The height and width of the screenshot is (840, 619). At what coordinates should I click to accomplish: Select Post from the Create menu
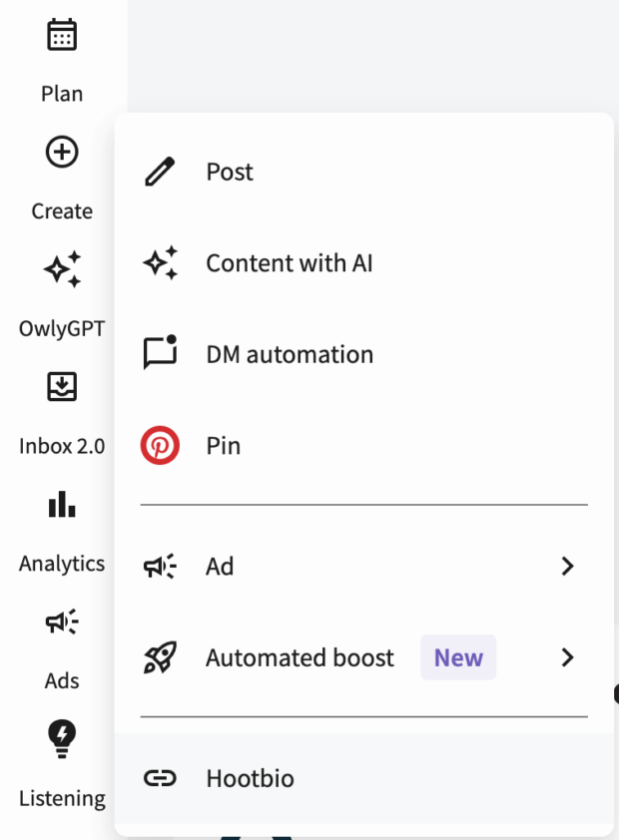click(363, 172)
